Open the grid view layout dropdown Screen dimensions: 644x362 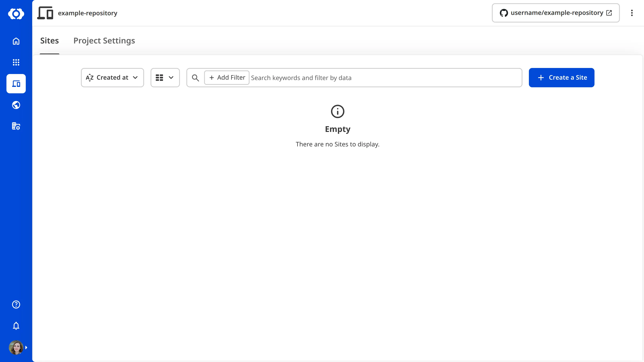coord(165,78)
